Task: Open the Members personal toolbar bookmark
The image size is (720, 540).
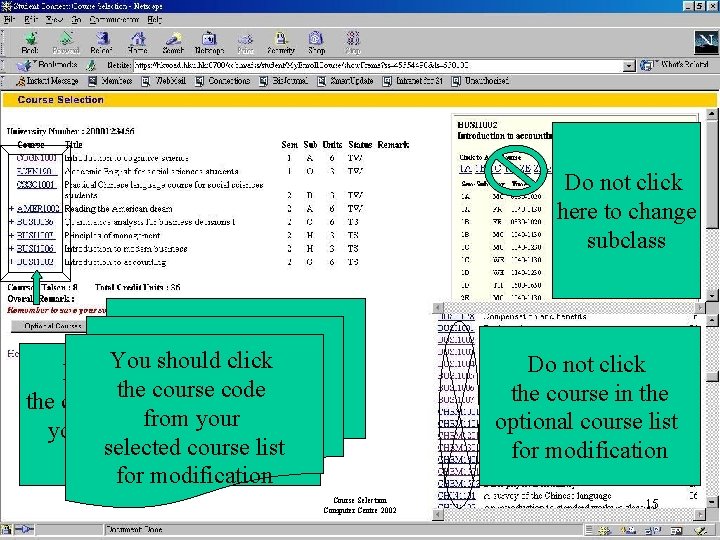Action: coord(110,81)
